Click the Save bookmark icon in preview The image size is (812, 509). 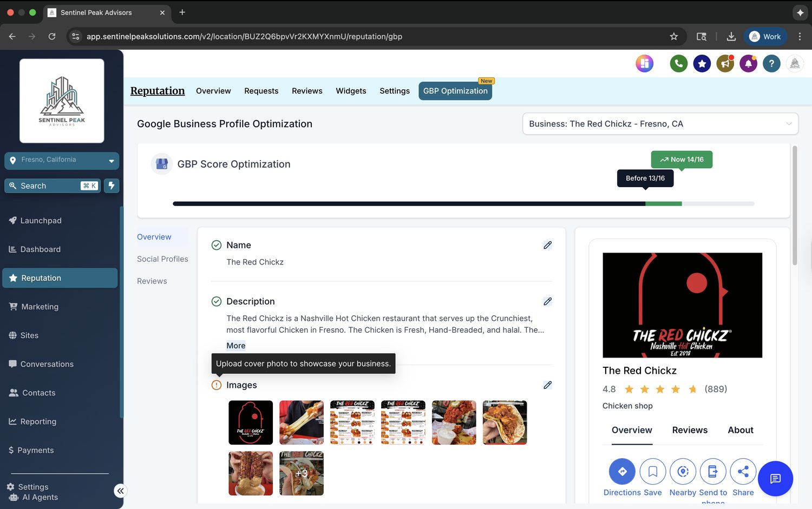pos(653,472)
